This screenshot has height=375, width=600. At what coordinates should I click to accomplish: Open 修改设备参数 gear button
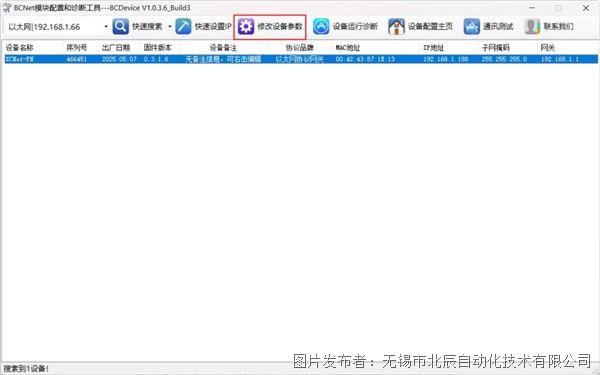pos(270,27)
